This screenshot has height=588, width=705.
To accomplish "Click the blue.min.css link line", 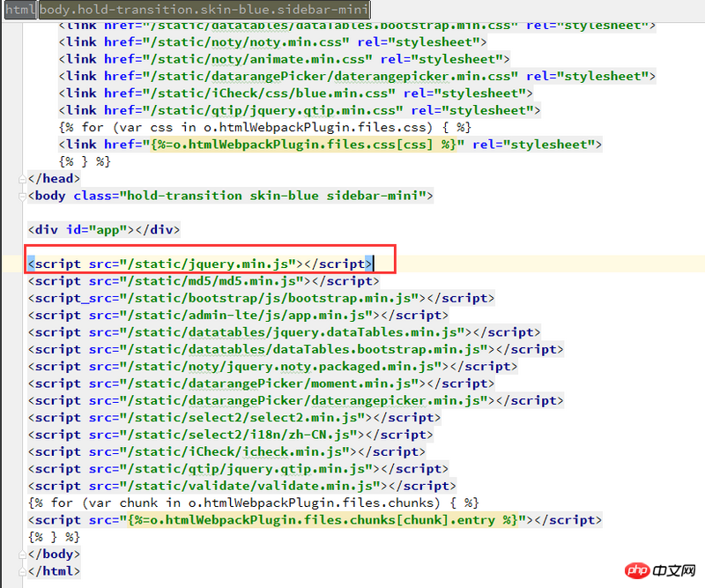I will pos(296,93).
